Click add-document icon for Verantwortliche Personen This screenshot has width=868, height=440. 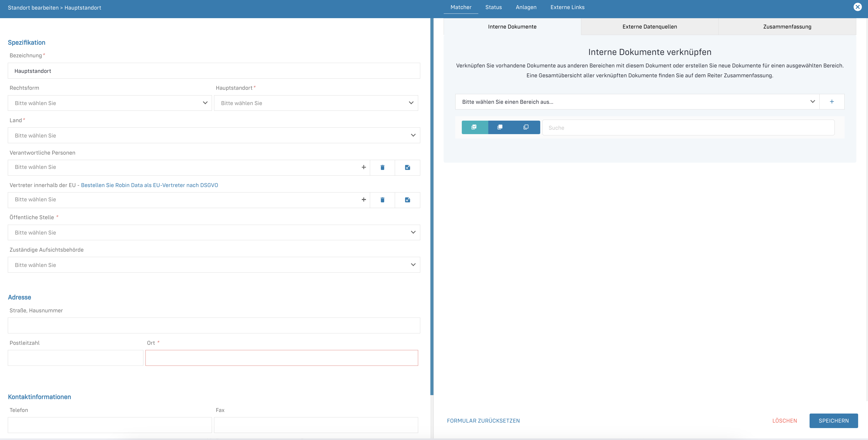408,168
